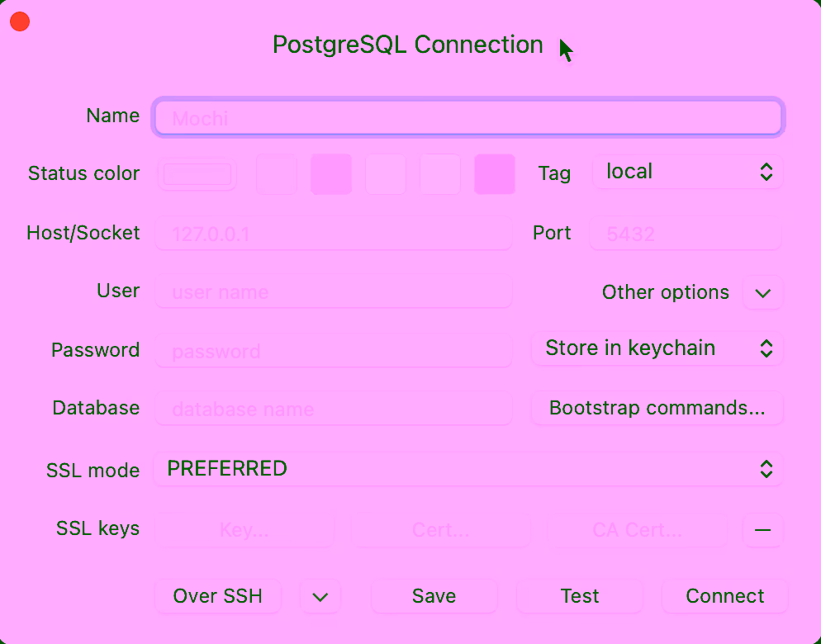Open the chevron menu next to Over SSH

320,597
